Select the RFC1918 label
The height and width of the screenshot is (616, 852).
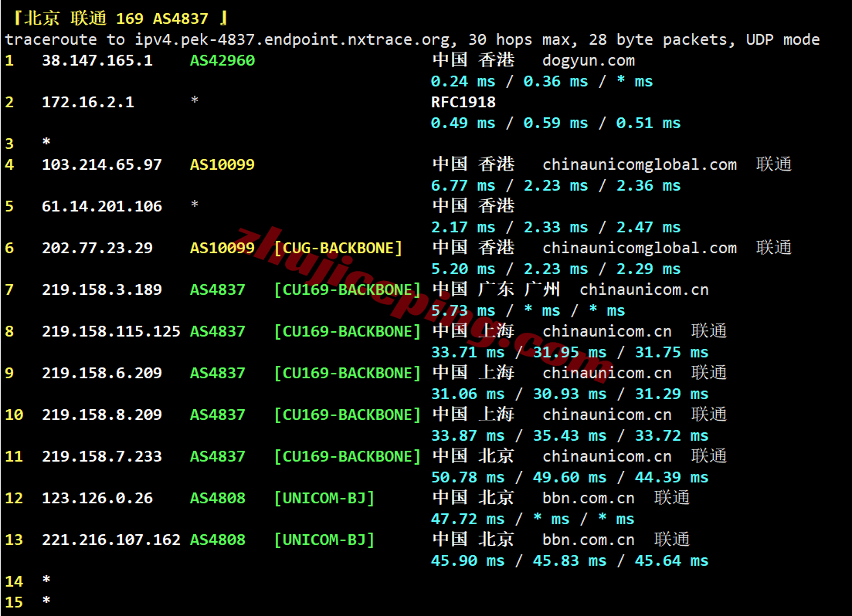click(x=463, y=102)
